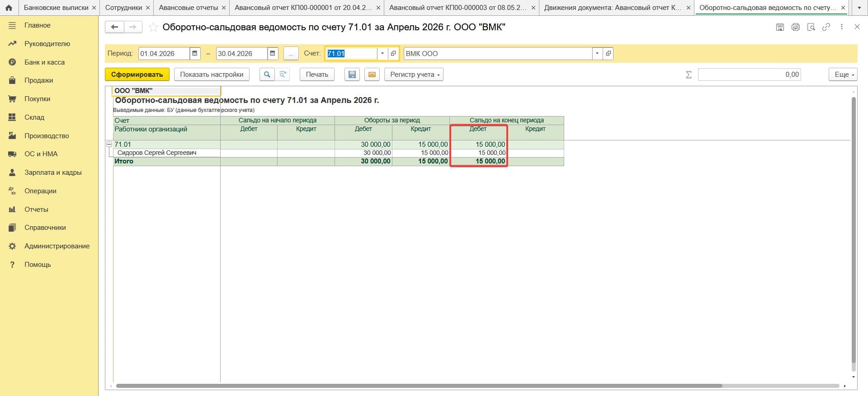Click the Сформировать button
Screen dimensions: 868x396
(x=137, y=75)
